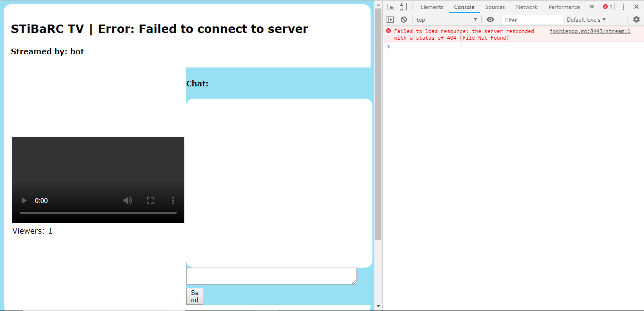Play the video stream
This screenshot has width=644, height=311.
click(24, 201)
